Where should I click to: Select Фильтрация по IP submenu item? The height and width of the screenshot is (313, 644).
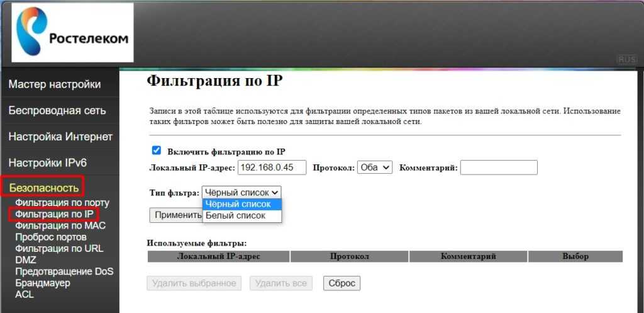click(x=54, y=214)
